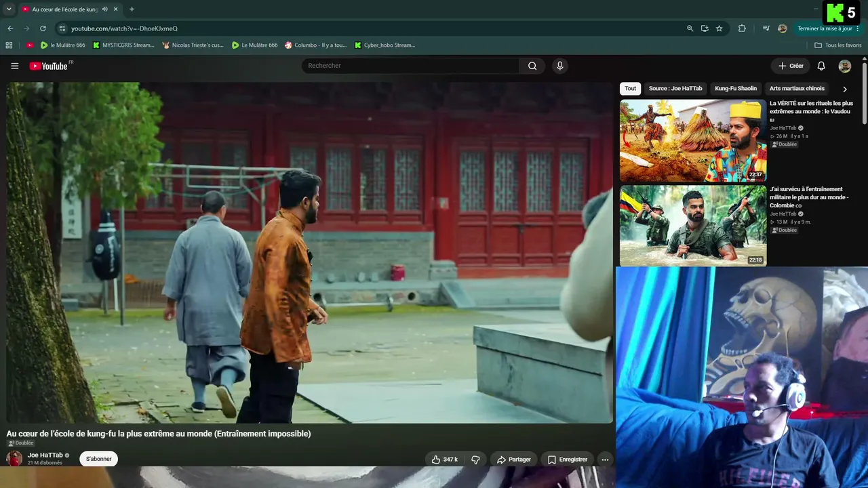Image resolution: width=868 pixels, height=488 pixels.
Task: Open YouTube notifications bell
Action: coord(821,66)
